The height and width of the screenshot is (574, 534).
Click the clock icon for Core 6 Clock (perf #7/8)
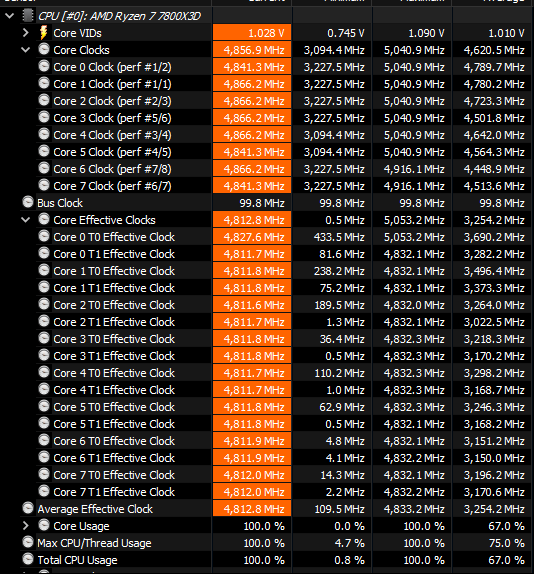click(x=44, y=168)
